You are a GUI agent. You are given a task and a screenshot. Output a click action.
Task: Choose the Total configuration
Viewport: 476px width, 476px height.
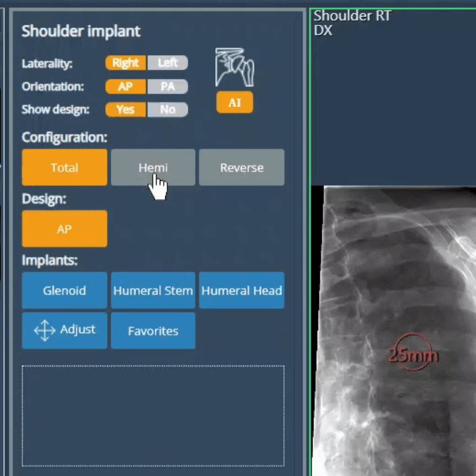click(x=64, y=167)
